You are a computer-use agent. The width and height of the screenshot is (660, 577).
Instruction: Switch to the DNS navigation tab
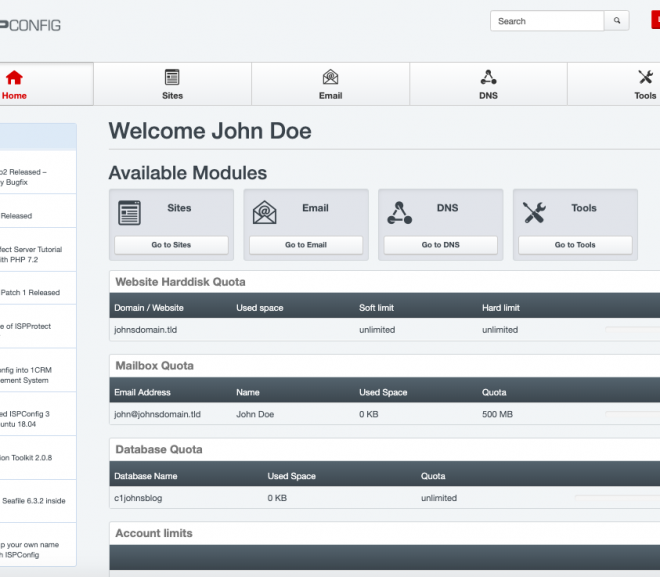(x=488, y=84)
